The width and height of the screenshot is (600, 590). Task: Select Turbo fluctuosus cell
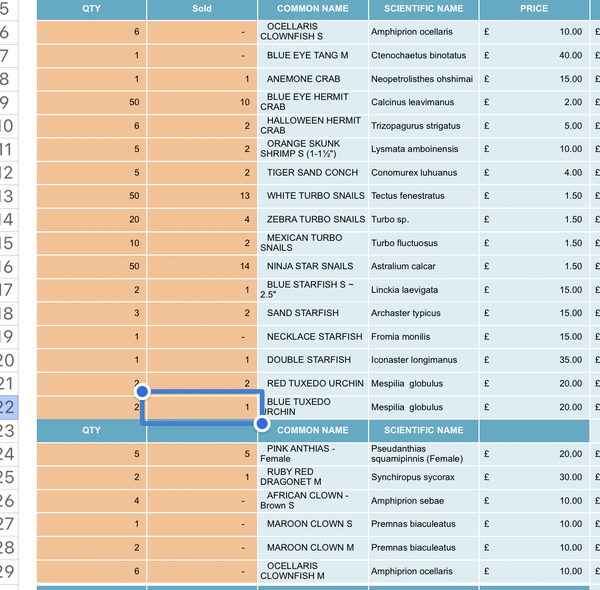(424, 243)
